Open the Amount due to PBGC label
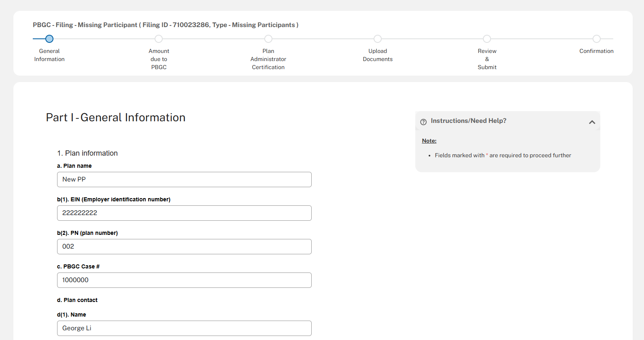This screenshot has width=644, height=340. (159, 59)
